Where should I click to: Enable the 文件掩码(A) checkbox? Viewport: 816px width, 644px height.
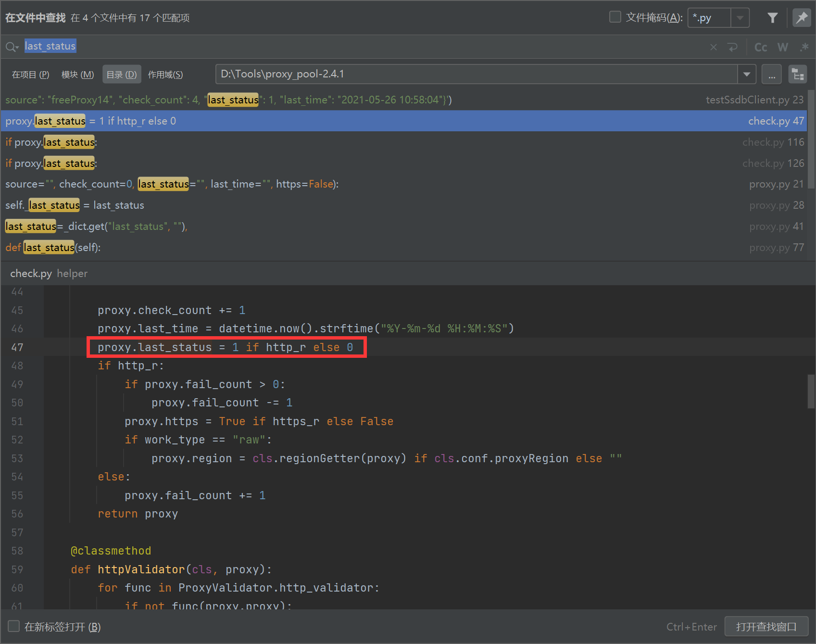[615, 16]
